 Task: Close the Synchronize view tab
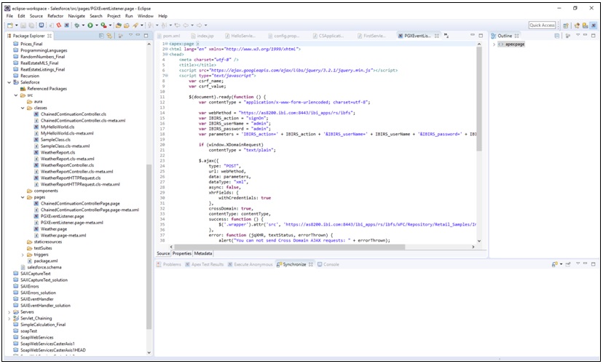[311, 264]
